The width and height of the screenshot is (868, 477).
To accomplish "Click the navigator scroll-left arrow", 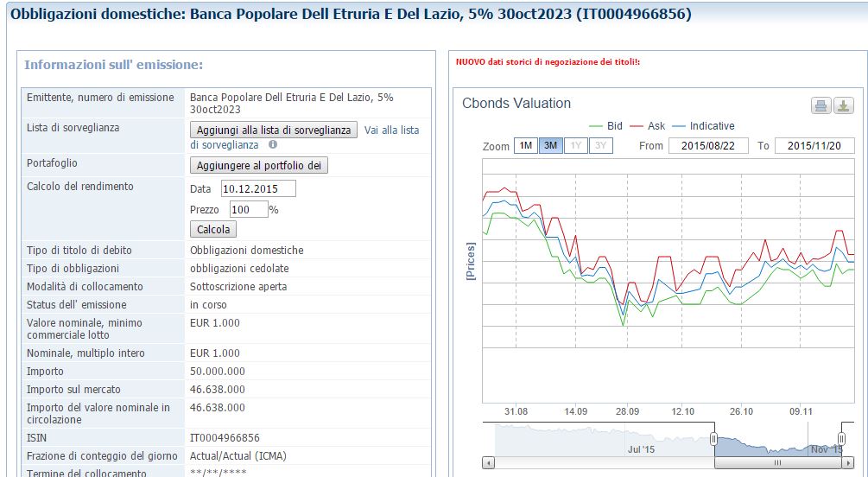I will coord(488,462).
